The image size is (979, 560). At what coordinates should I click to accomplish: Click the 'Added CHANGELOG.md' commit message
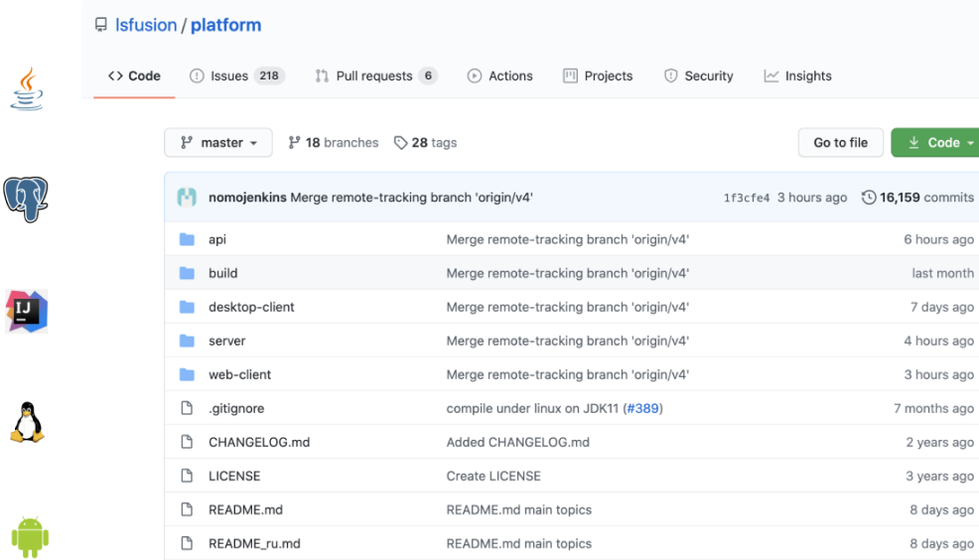(x=517, y=442)
